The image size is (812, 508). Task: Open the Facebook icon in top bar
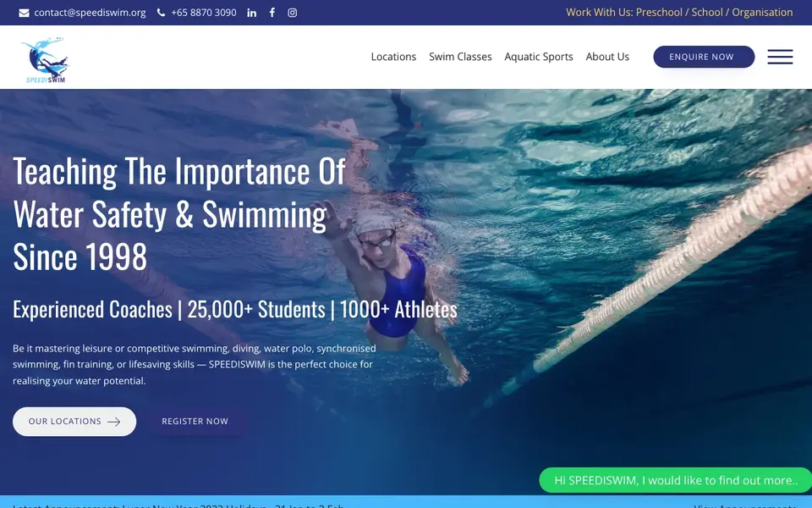(x=272, y=13)
